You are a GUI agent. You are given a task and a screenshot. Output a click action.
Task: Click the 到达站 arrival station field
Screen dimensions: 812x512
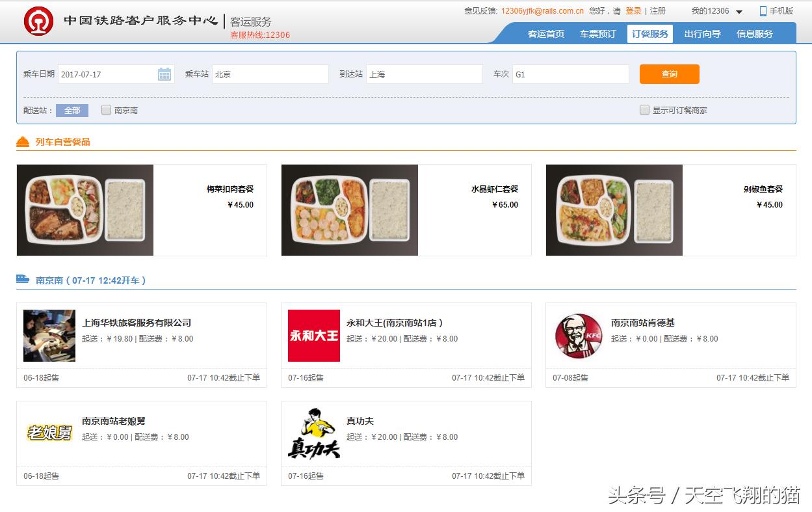[424, 74]
